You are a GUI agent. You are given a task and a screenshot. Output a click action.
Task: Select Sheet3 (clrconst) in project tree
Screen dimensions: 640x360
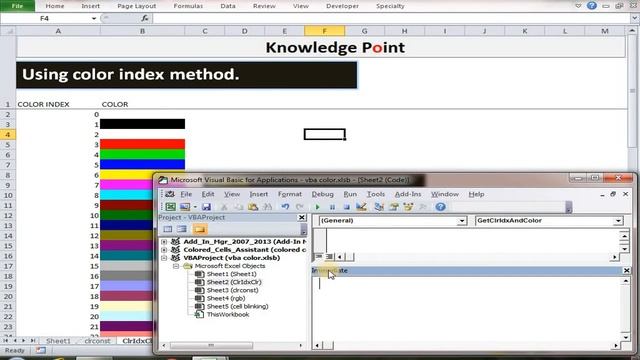pyautogui.click(x=232, y=290)
